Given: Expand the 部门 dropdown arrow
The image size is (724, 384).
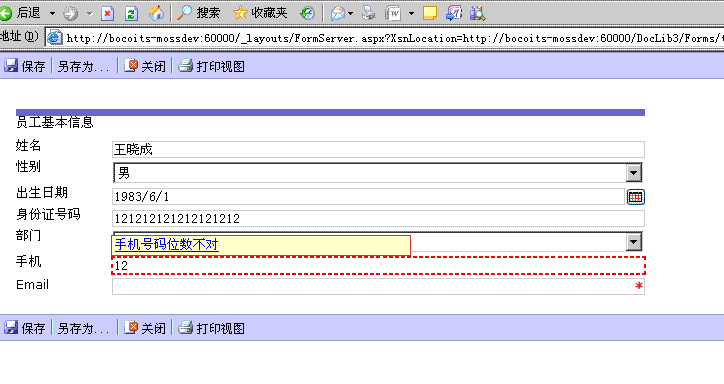Looking at the screenshot, I should pos(634,242).
